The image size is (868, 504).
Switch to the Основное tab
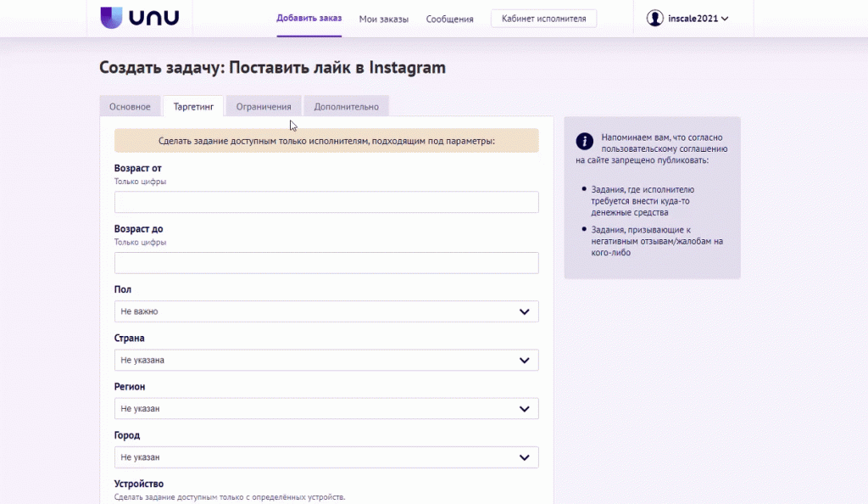(130, 107)
